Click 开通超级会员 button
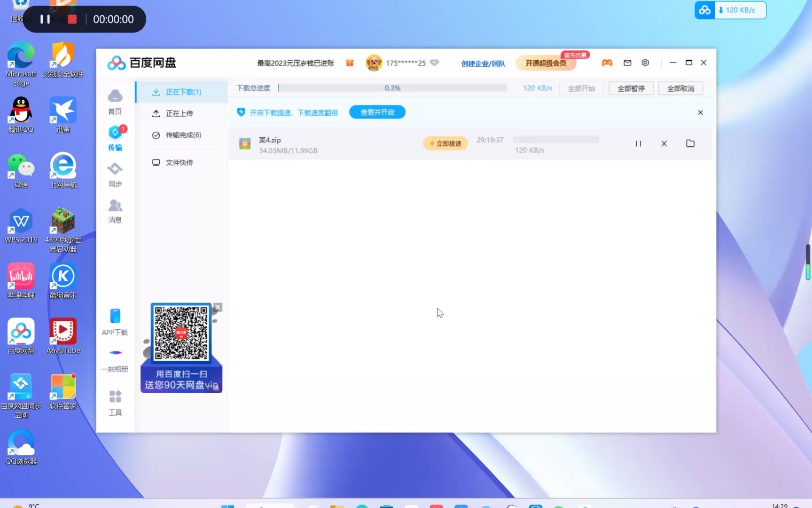This screenshot has width=812, height=508. [x=546, y=63]
